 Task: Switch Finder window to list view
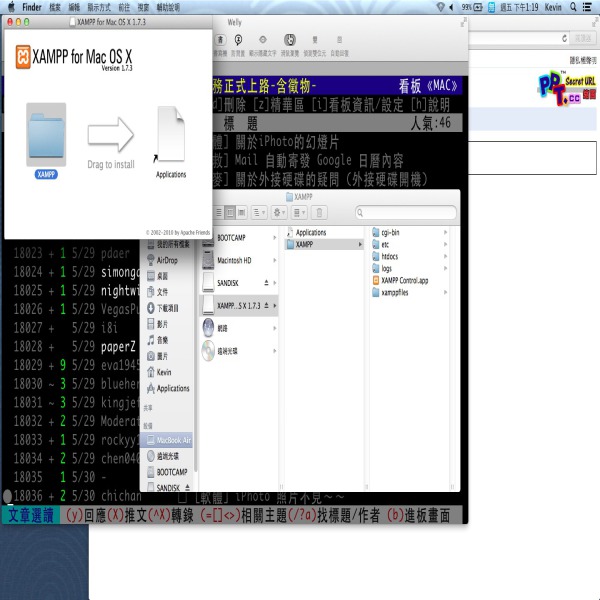[219, 212]
